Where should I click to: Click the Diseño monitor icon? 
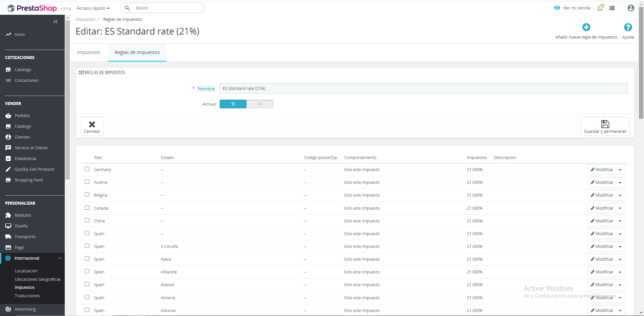click(8, 226)
